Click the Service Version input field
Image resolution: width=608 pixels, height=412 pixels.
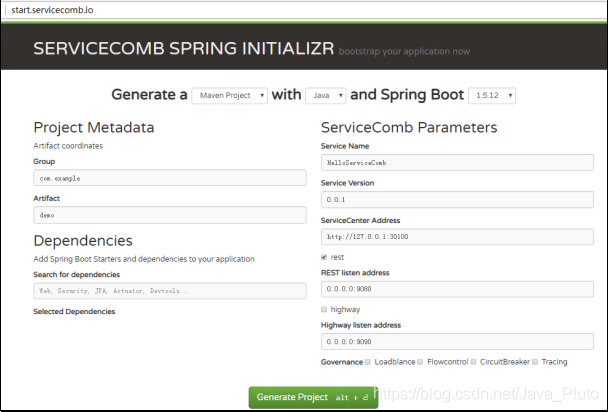(457, 199)
